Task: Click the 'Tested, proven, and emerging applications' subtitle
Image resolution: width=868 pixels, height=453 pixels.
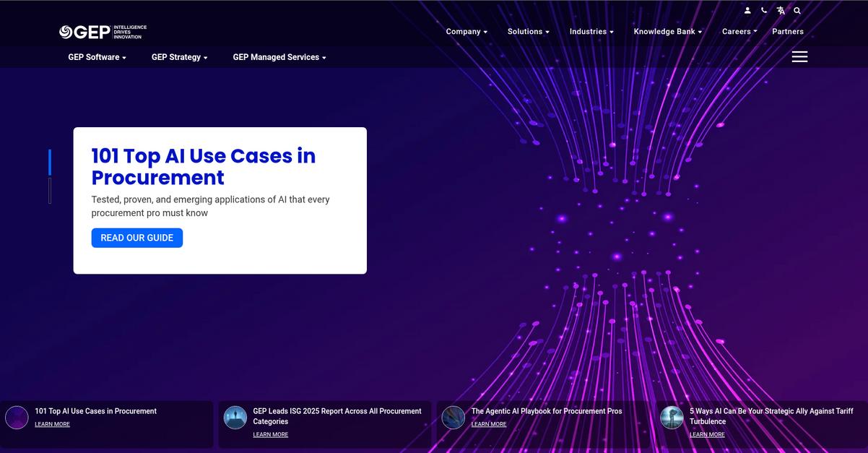Action: click(x=210, y=206)
